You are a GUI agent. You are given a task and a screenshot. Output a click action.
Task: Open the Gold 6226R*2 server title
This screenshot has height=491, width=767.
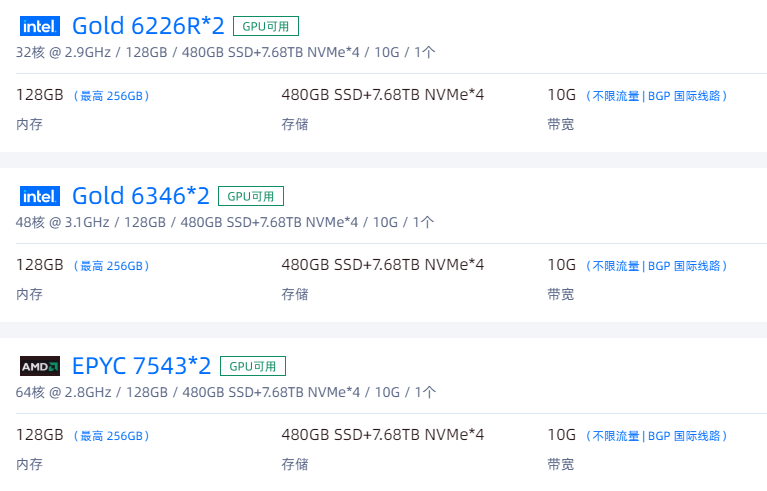point(148,26)
